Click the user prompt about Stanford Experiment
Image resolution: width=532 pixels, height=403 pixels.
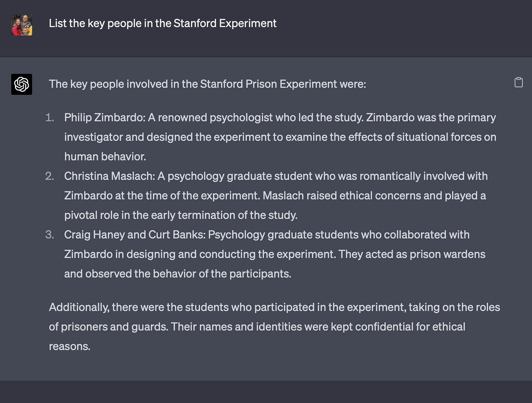tap(163, 23)
